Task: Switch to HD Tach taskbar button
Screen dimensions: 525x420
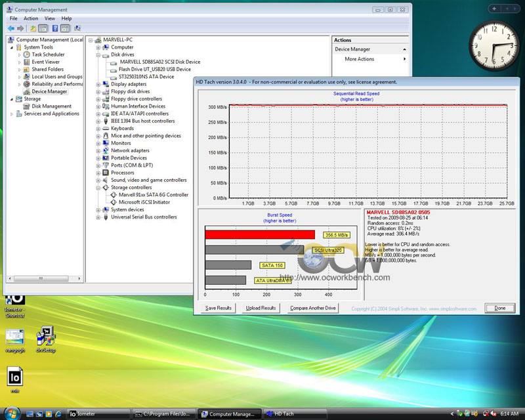Action: point(295,414)
